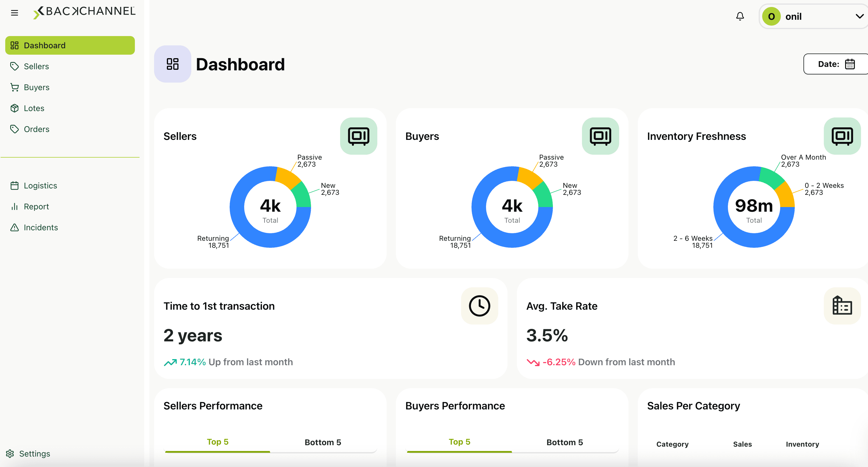Click the clock icon on transaction card
868x467 pixels.
pyautogui.click(x=479, y=306)
